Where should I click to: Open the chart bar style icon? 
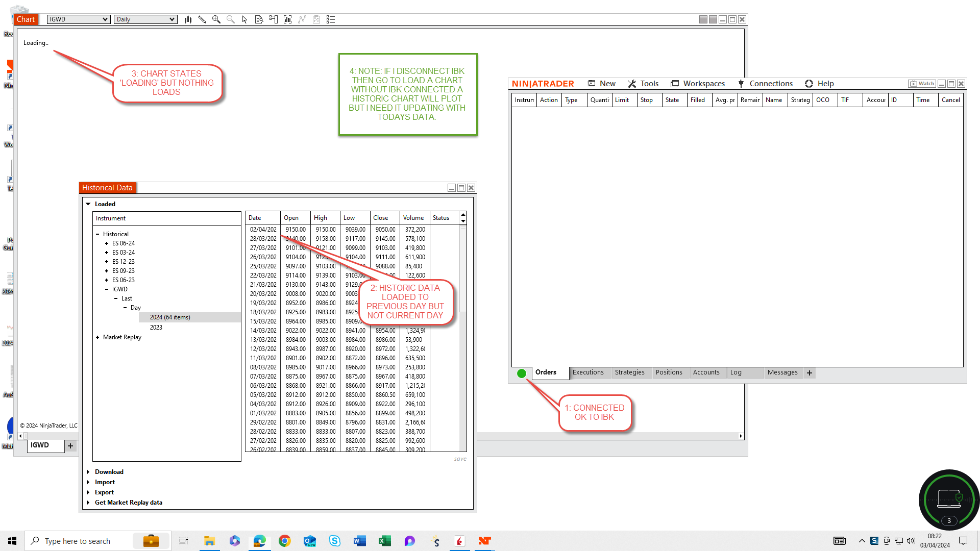tap(188, 19)
